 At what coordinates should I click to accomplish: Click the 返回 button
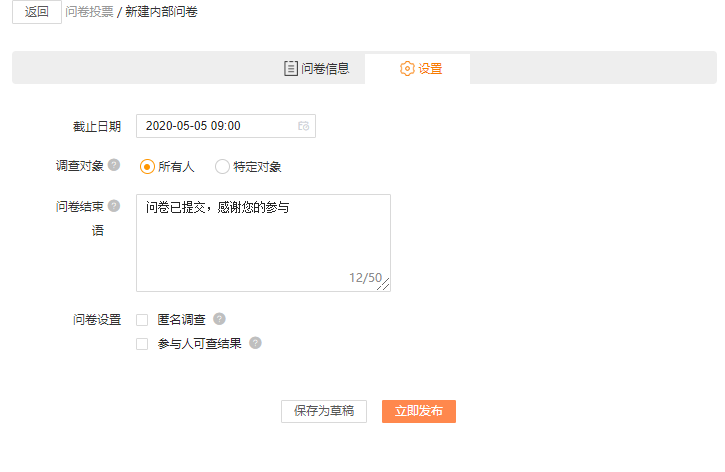(x=37, y=12)
